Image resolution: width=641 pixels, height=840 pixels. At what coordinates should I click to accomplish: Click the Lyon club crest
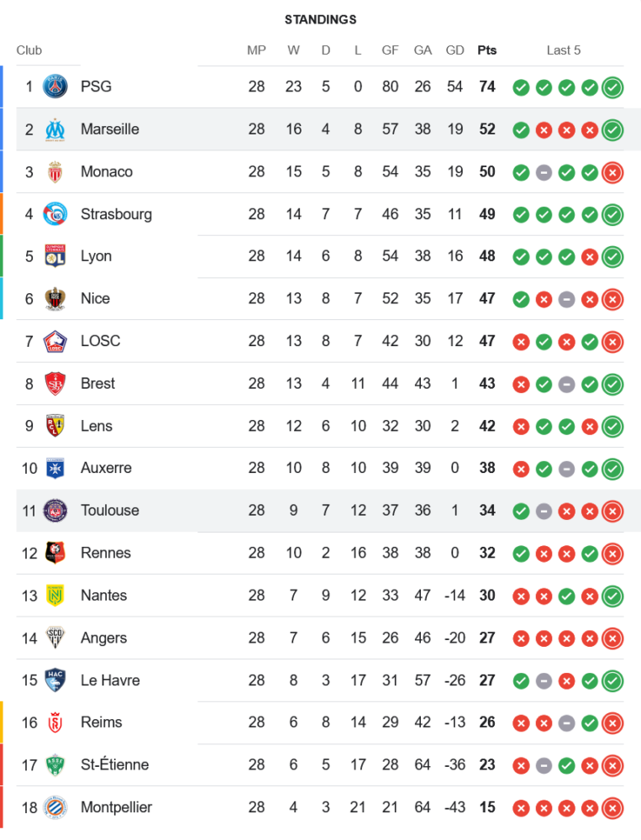[55, 256]
